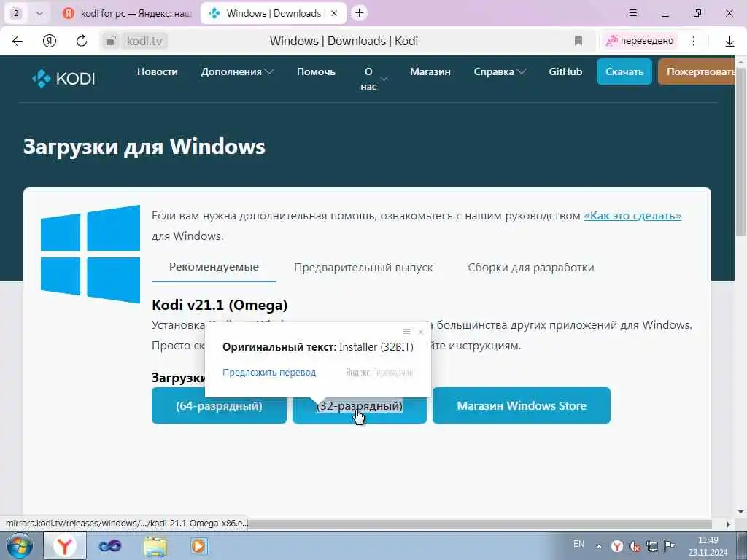
Task: Open the browser hamburger menu
Action: (632, 13)
